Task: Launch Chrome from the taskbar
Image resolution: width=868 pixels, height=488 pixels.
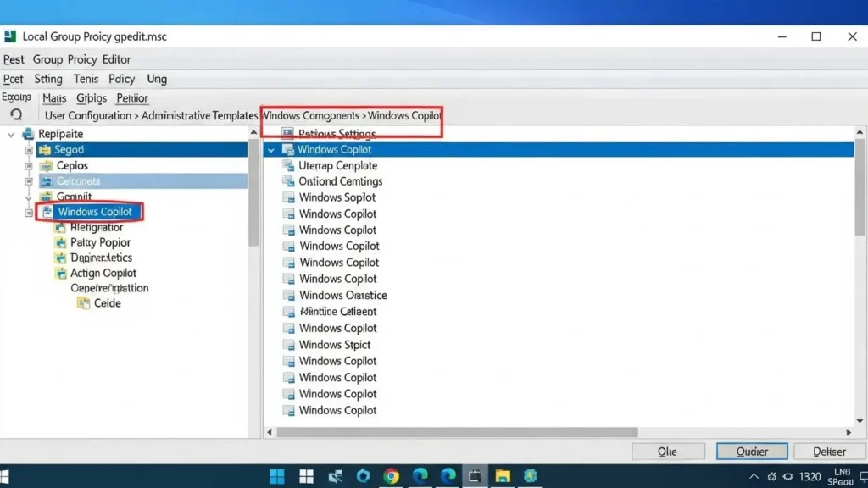Action: click(x=391, y=476)
